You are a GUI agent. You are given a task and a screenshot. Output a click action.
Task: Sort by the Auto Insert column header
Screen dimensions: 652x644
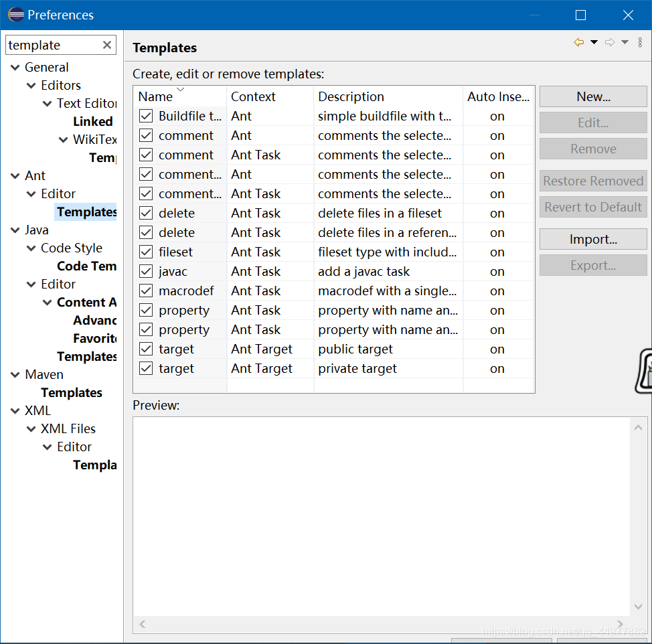[x=499, y=96]
